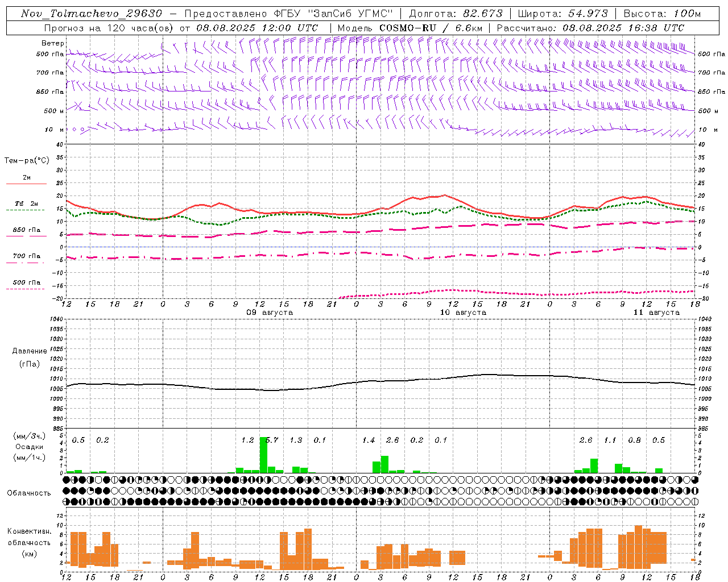The height and width of the screenshot is (582, 728).
Task: Click the '11 августа' date label
Action: pos(656,313)
